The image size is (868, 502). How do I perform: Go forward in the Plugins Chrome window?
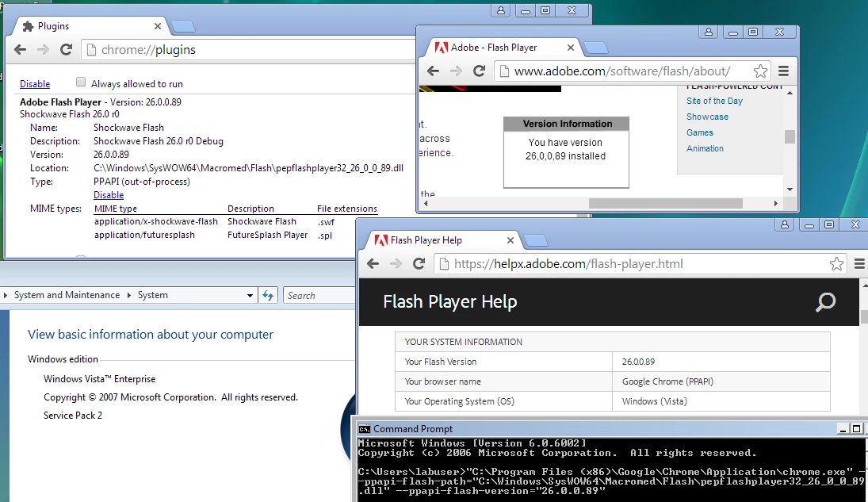tap(43, 50)
